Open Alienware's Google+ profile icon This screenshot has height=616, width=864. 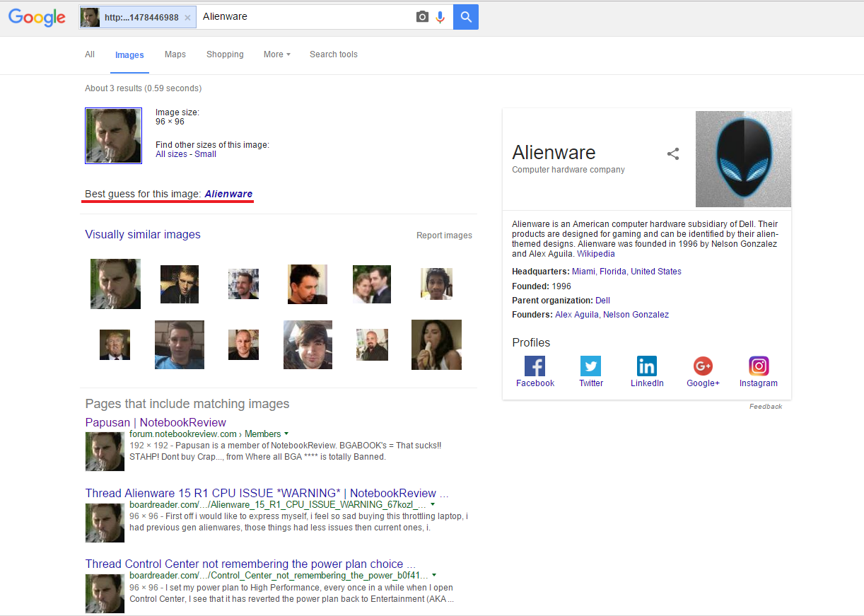[x=703, y=366]
